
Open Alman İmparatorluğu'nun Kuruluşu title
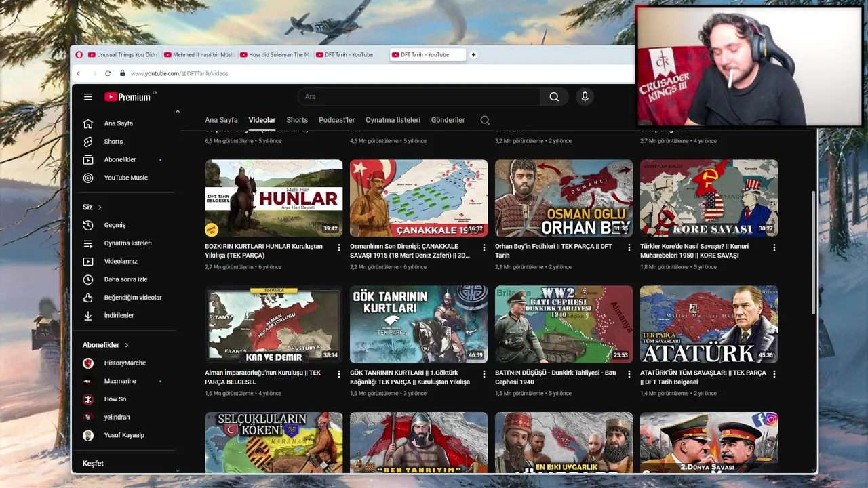[x=262, y=377]
